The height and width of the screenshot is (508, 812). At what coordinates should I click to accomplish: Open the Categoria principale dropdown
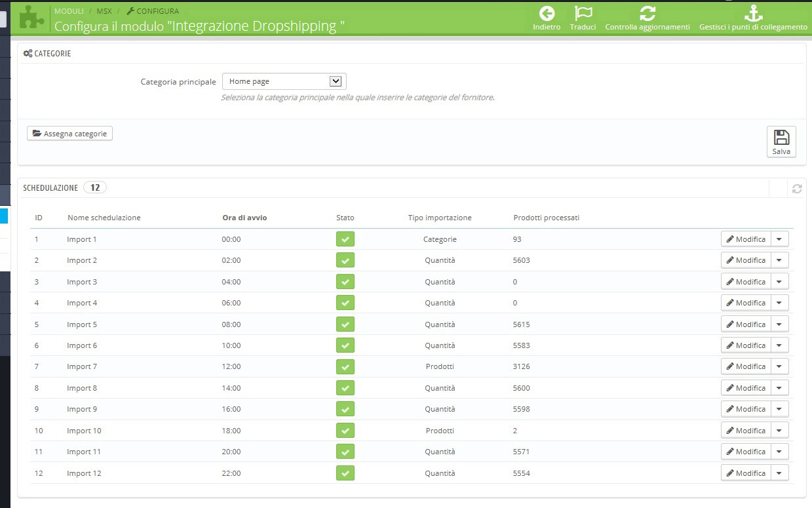(284, 81)
